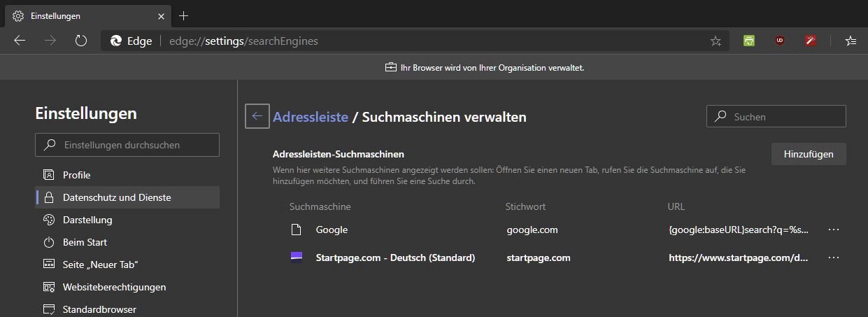Click the managed by organization notice text

(492, 68)
